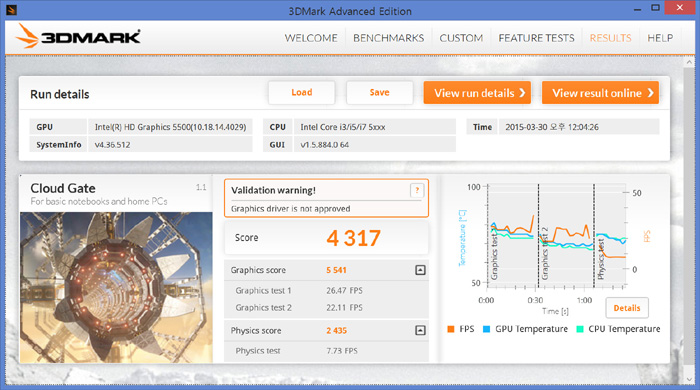Screen dimensions: 700x390
Task: Collapse the Graphics score section
Action: tap(420, 270)
